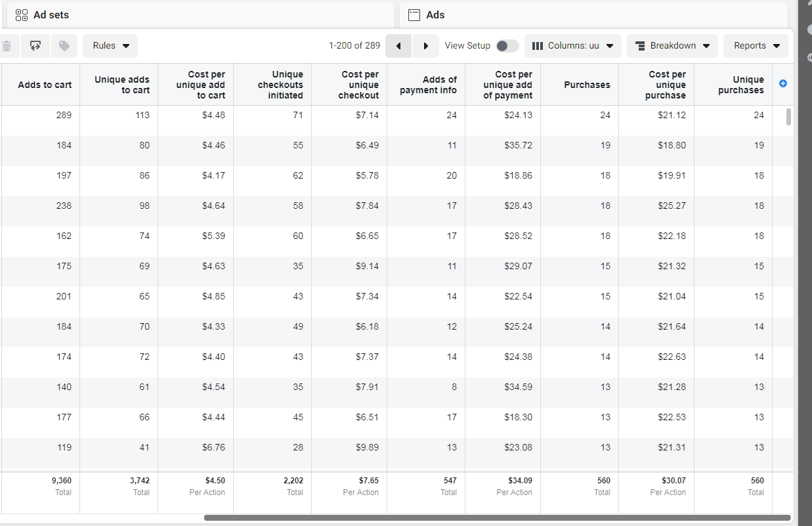Click the vertical scrollbar thumb of the table

[788, 117]
